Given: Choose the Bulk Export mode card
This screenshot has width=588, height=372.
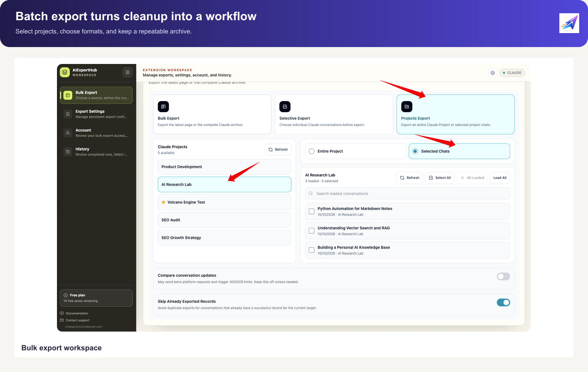Looking at the screenshot, I should pyautogui.click(x=212, y=114).
